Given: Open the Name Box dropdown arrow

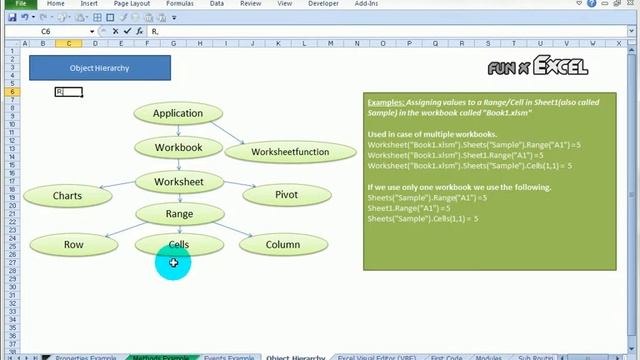Looking at the screenshot, I should pyautogui.click(x=92, y=31).
